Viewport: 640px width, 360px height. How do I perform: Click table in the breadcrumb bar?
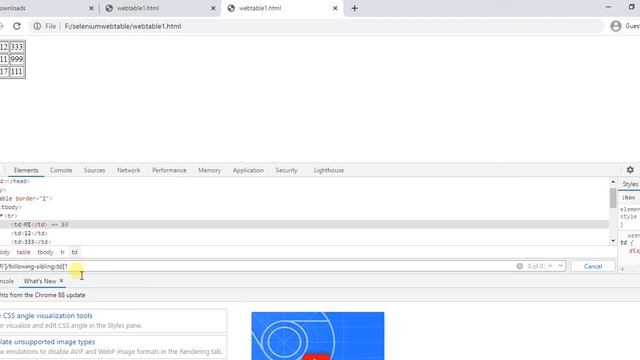(x=23, y=252)
